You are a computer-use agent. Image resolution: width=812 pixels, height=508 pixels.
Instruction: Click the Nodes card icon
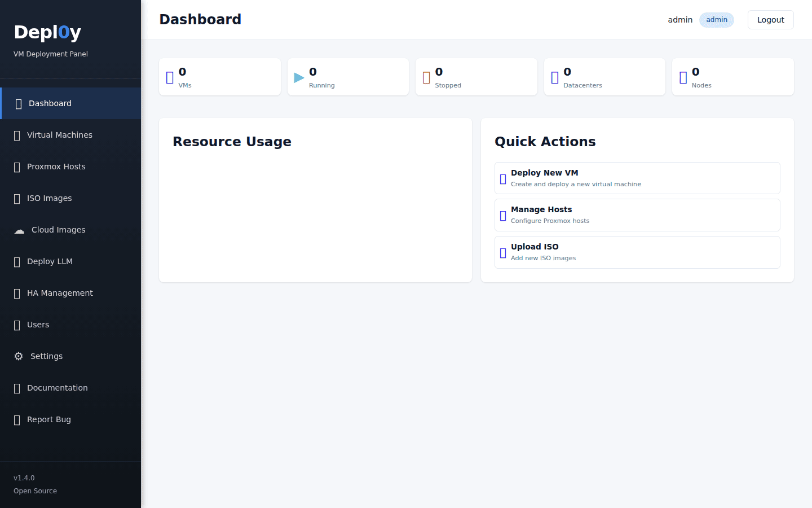tap(682, 77)
